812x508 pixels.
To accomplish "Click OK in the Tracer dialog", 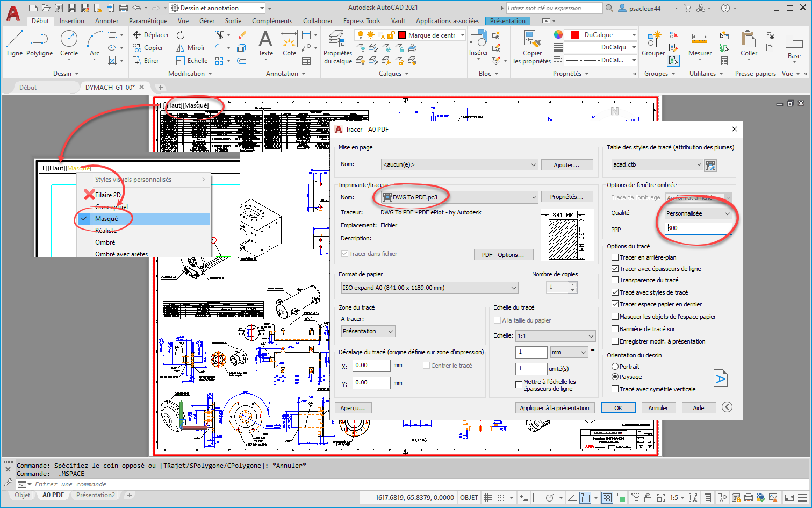I will pos(618,408).
